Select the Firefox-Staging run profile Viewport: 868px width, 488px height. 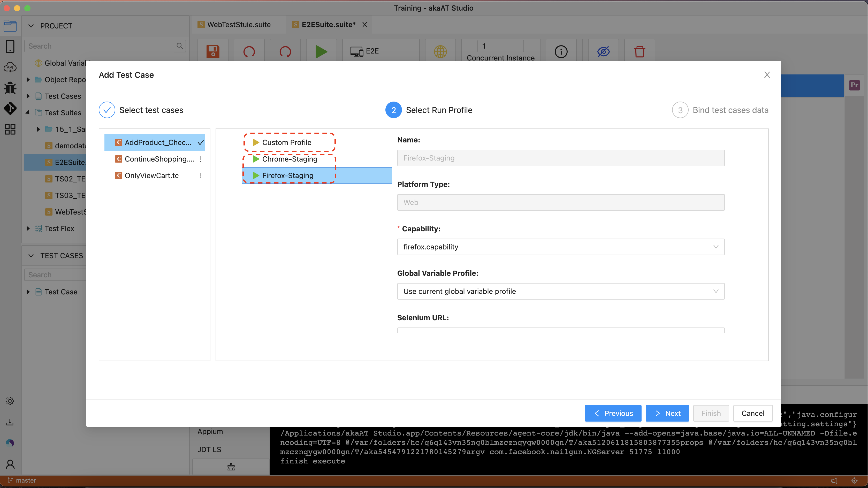[x=317, y=176]
